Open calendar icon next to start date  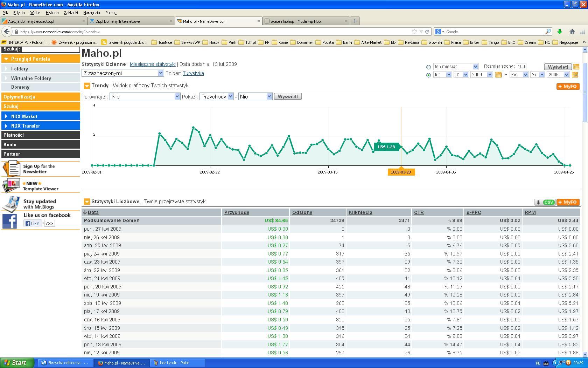498,75
